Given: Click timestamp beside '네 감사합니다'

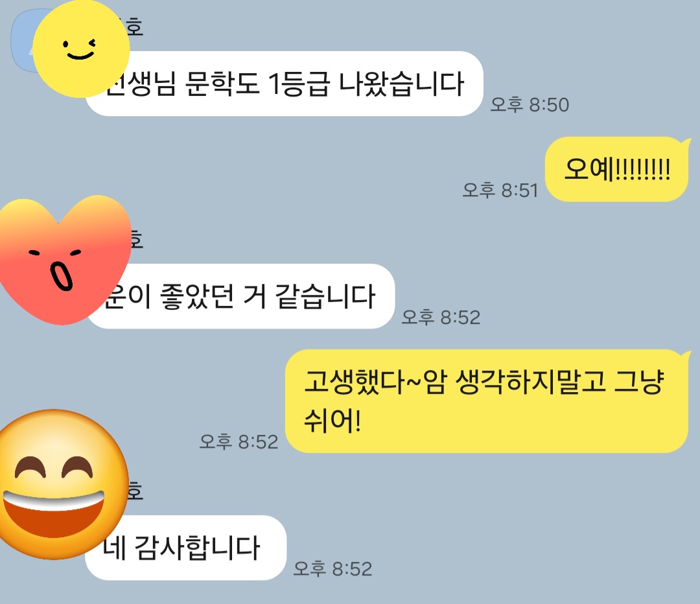Looking at the screenshot, I should [x=332, y=569].
